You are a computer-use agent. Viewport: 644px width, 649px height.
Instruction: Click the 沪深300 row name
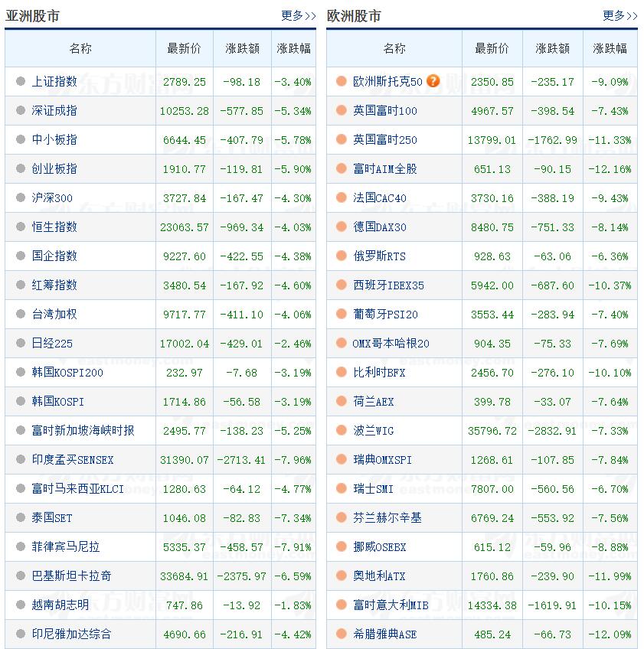[52, 198]
